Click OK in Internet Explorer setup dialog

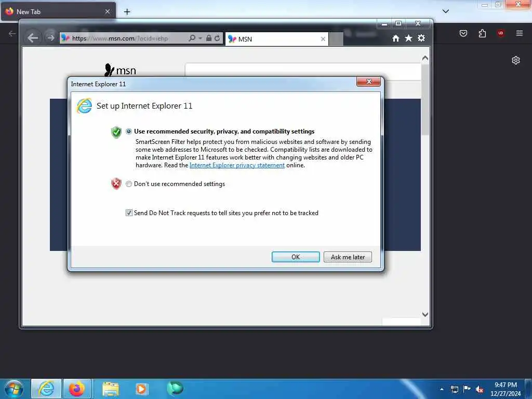point(296,257)
